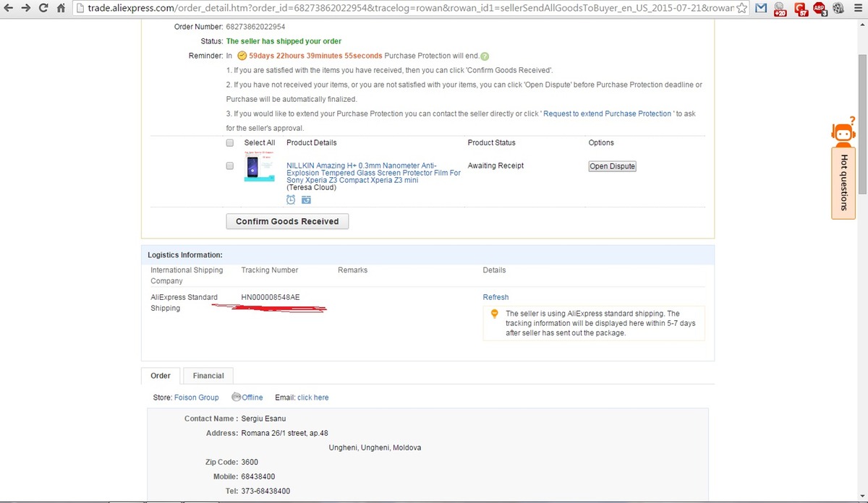Open the Adblock Plus extension icon
The image size is (868, 503).
tap(820, 9)
